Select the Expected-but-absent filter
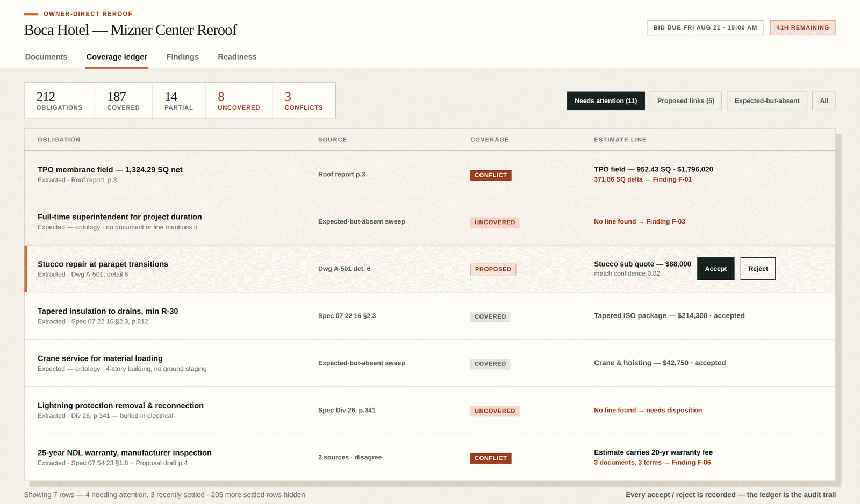Image resolution: width=860 pixels, height=504 pixels. [x=767, y=101]
